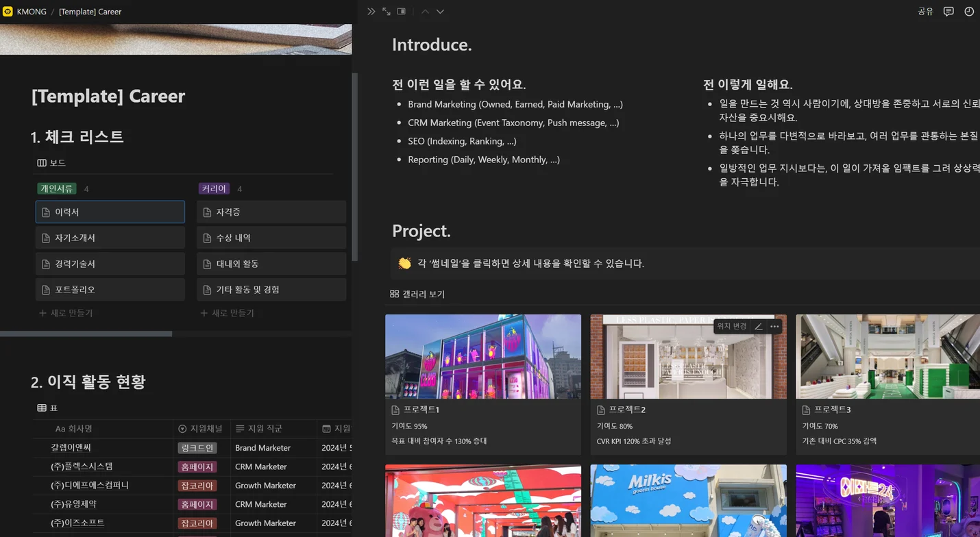This screenshot has height=537, width=980.
Task: Click the clapping hands callout emoji
Action: coord(404,263)
